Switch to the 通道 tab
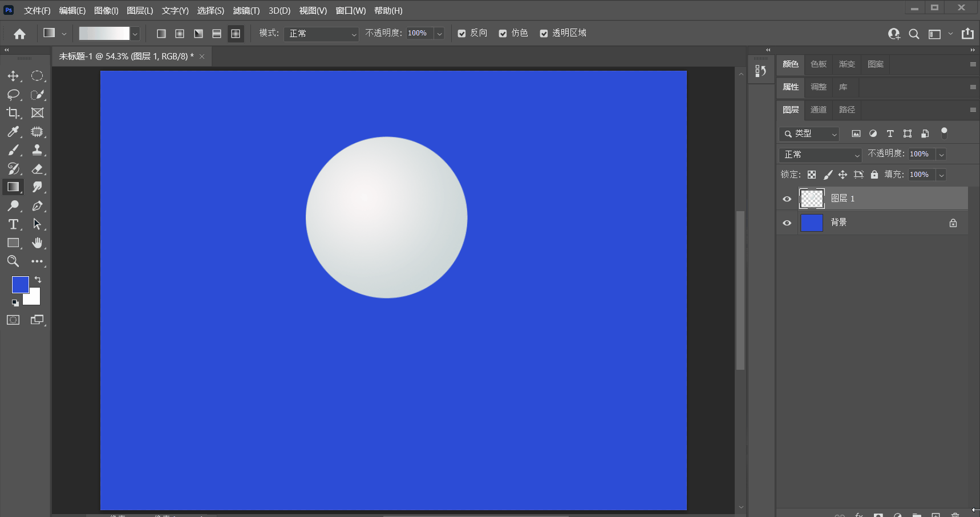Image resolution: width=980 pixels, height=517 pixels. click(x=819, y=110)
